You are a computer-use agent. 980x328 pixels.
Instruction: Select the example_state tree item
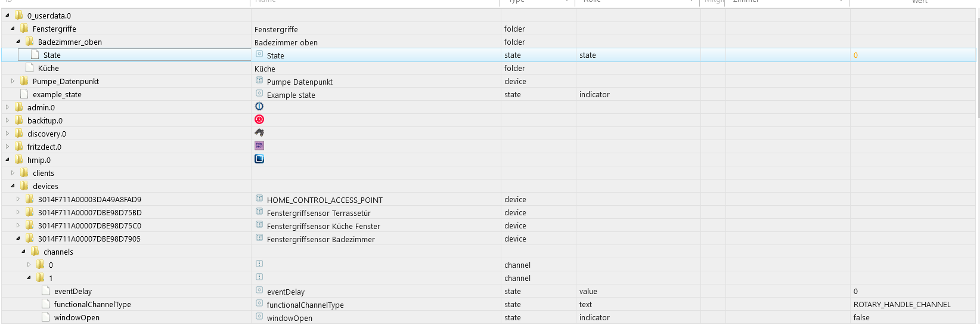pos(57,94)
